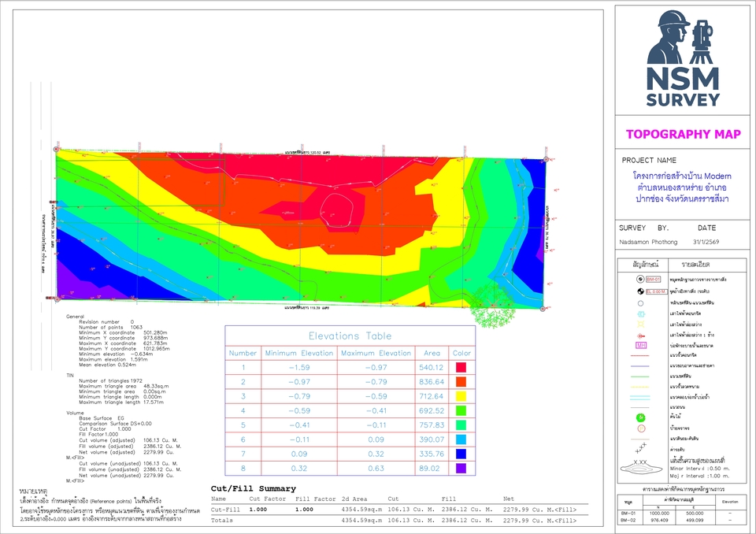Click the green tree symbol in the legend
756x534 pixels.
[x=639, y=417]
